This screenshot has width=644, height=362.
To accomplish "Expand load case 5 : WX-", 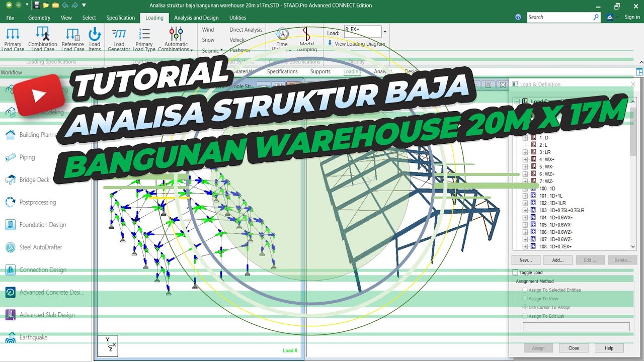I will click(525, 167).
